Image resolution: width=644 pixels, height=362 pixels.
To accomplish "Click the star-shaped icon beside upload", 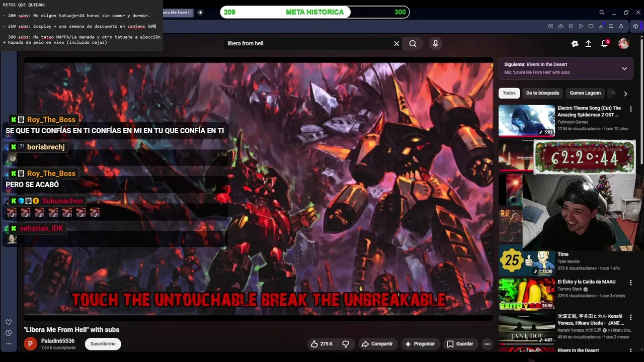I will [x=575, y=44].
